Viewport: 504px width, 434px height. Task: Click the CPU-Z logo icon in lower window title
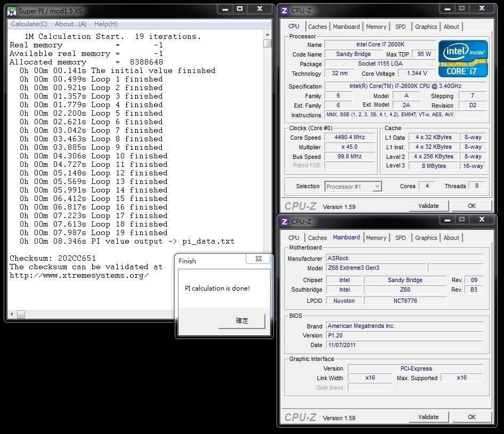(x=284, y=222)
